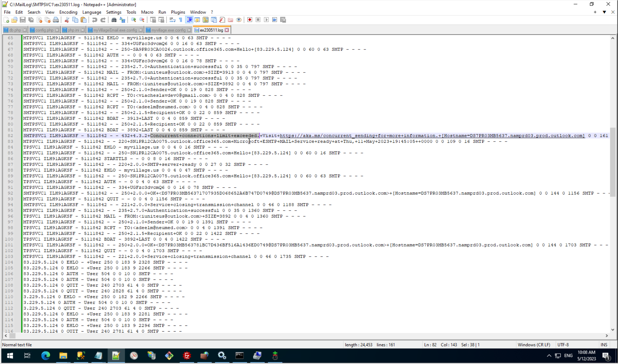The width and height of the screenshot is (618, 364).
Task: Open the Plugins menu
Action: point(178,12)
